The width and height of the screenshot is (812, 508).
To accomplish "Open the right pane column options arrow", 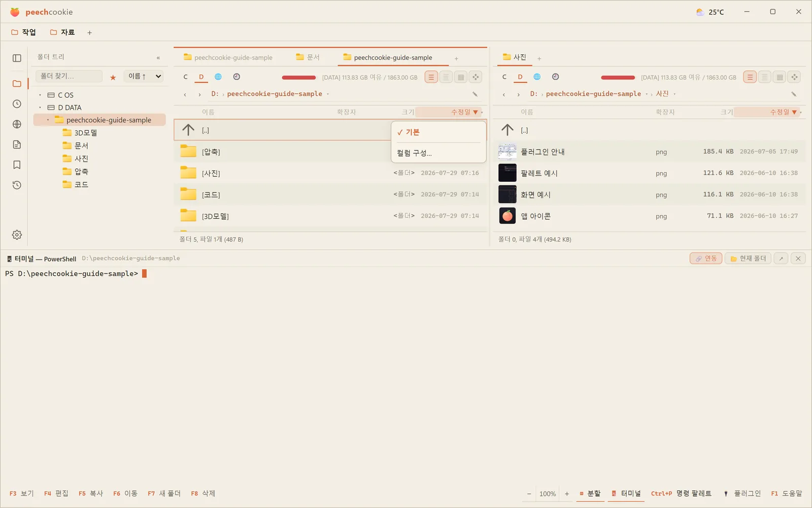I will [x=801, y=112].
